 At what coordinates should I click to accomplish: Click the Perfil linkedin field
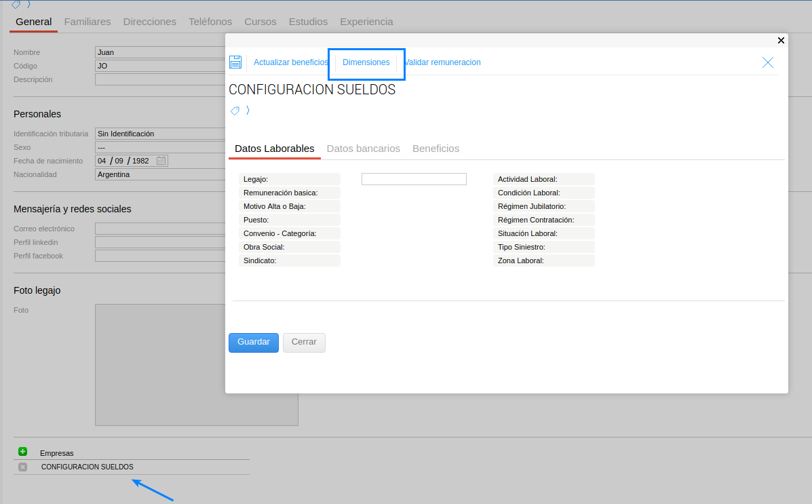[x=160, y=242]
